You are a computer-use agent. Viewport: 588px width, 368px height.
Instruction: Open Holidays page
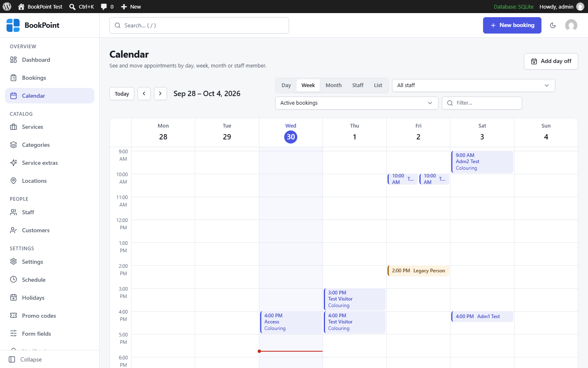[x=49, y=298]
